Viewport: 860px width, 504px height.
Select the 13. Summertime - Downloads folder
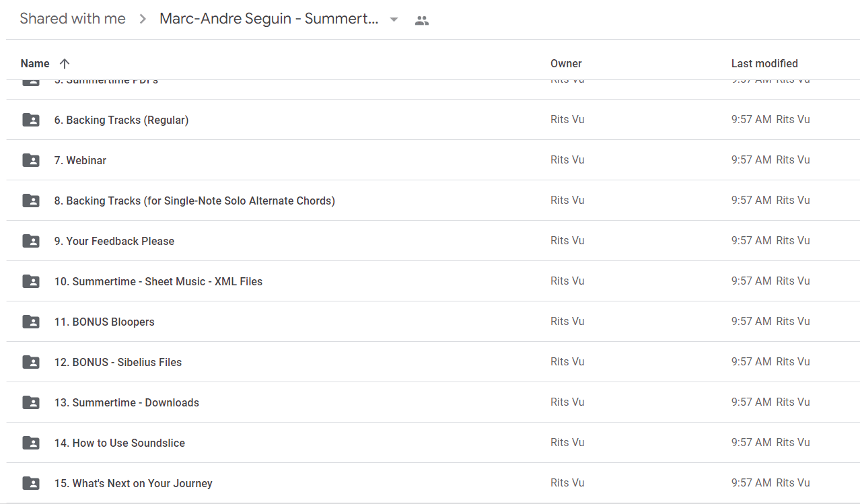433,402
